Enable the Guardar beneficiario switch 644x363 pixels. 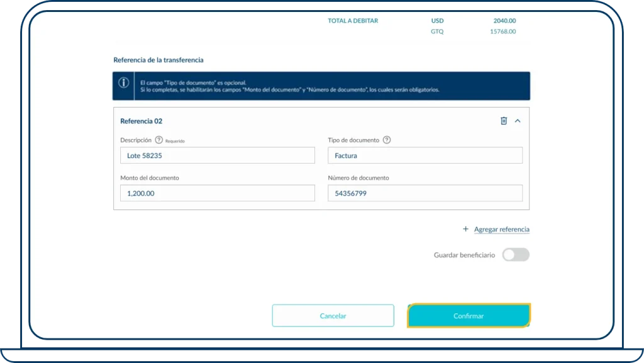coord(515,255)
